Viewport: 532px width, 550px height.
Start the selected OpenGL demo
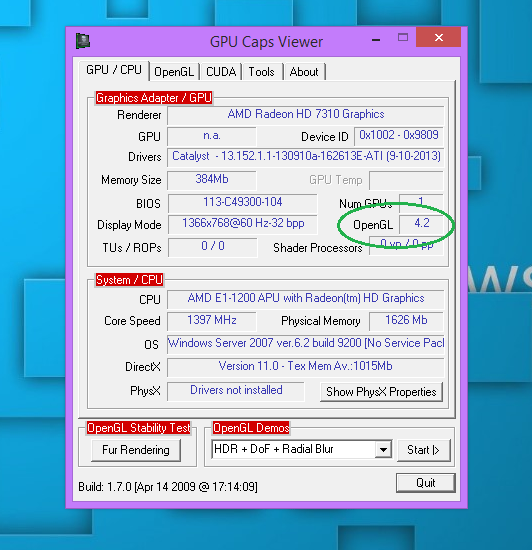click(x=424, y=450)
